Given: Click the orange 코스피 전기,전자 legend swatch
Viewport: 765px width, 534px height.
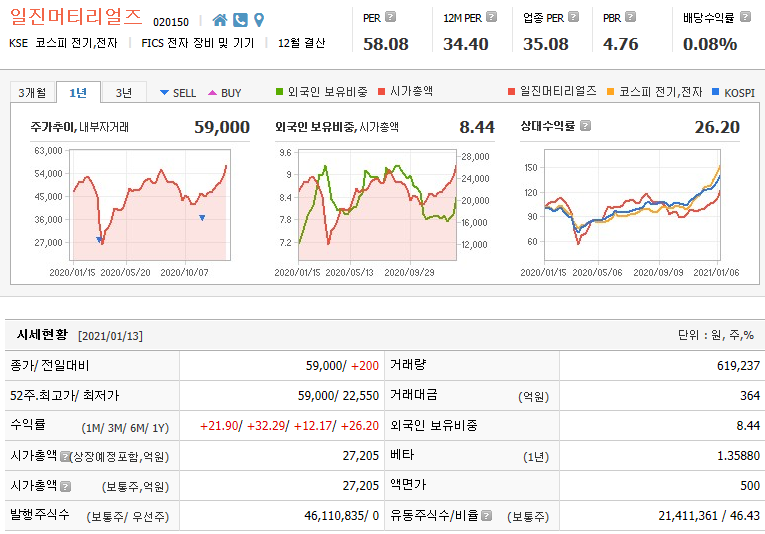Looking at the screenshot, I should 610,91.
